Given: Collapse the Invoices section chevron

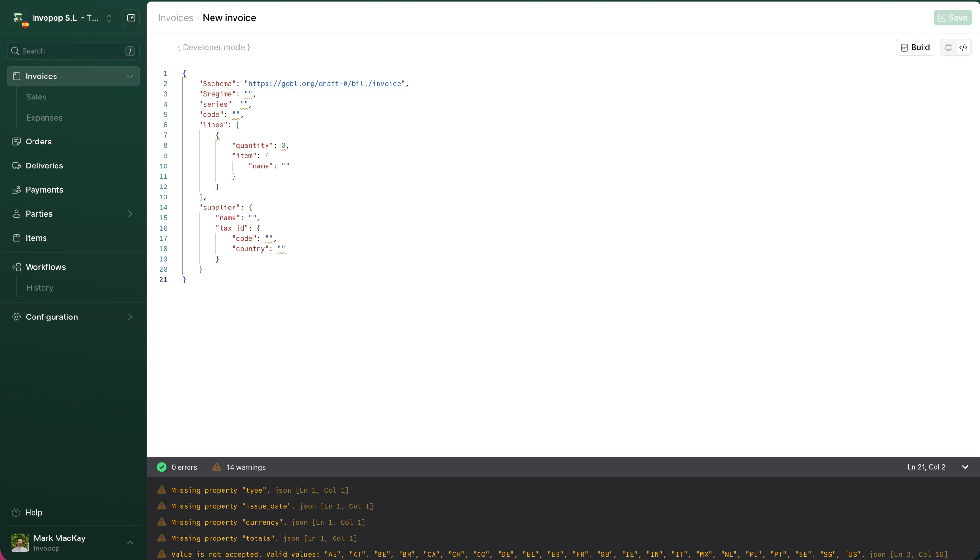Looking at the screenshot, I should 130,76.
